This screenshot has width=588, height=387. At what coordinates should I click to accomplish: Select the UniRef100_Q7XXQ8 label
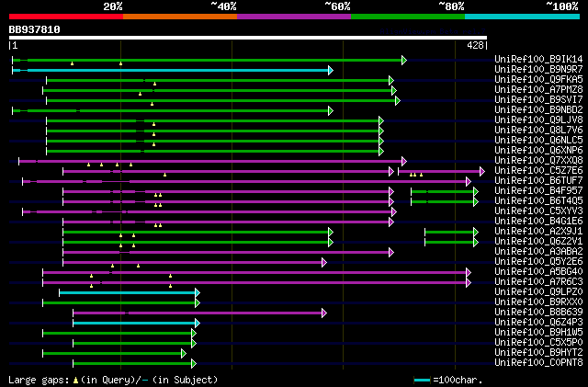pyautogui.click(x=538, y=161)
